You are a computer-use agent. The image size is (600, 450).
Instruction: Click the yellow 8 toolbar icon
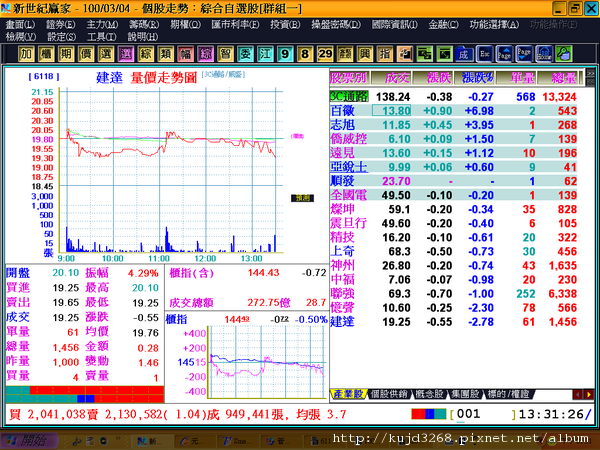305,54
